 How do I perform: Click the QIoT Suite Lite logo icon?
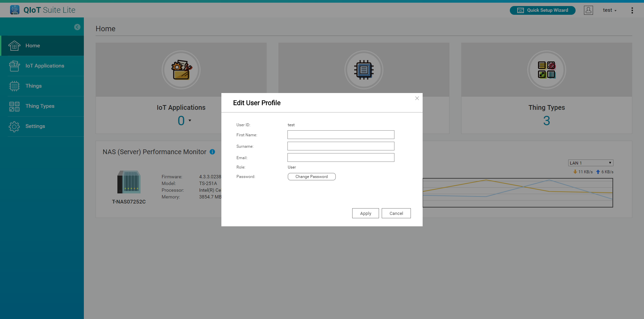(x=14, y=10)
